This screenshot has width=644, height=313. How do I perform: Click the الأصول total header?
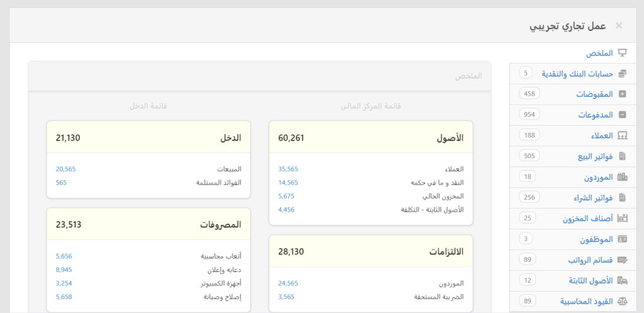click(x=371, y=137)
